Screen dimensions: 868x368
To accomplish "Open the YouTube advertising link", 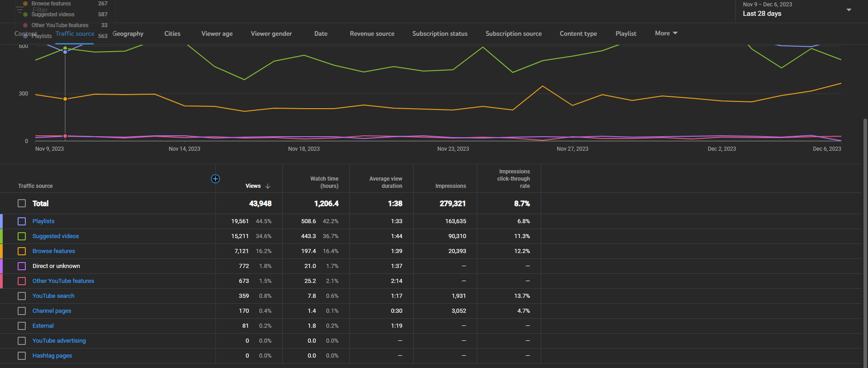I will (x=59, y=341).
